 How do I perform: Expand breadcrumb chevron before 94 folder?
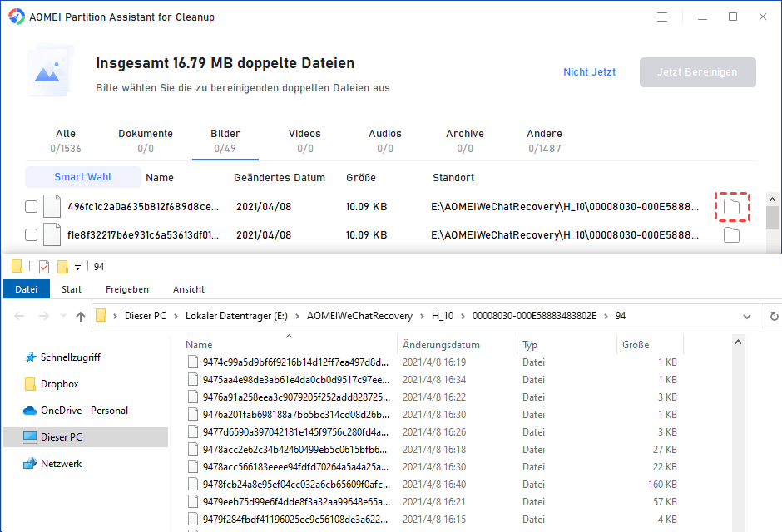tap(606, 316)
